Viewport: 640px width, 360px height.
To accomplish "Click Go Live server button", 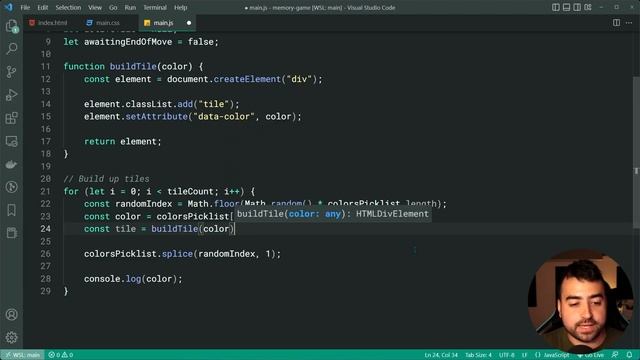I will point(591,355).
